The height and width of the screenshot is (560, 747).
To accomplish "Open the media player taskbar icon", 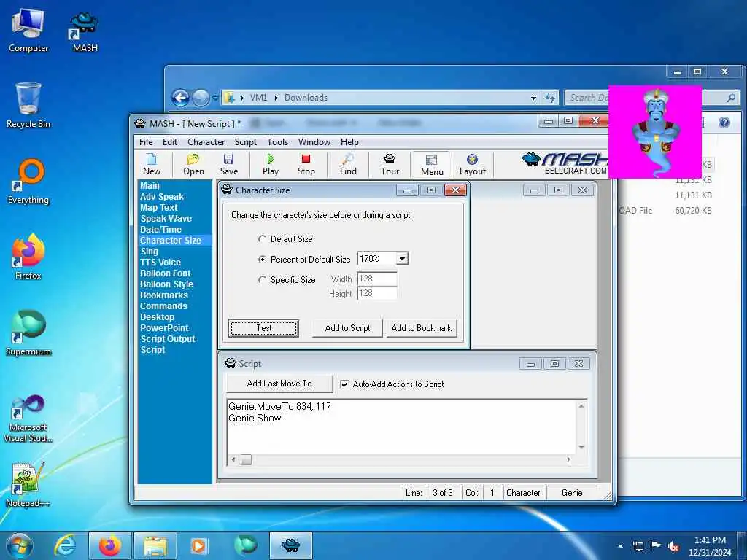I will pos(198,545).
